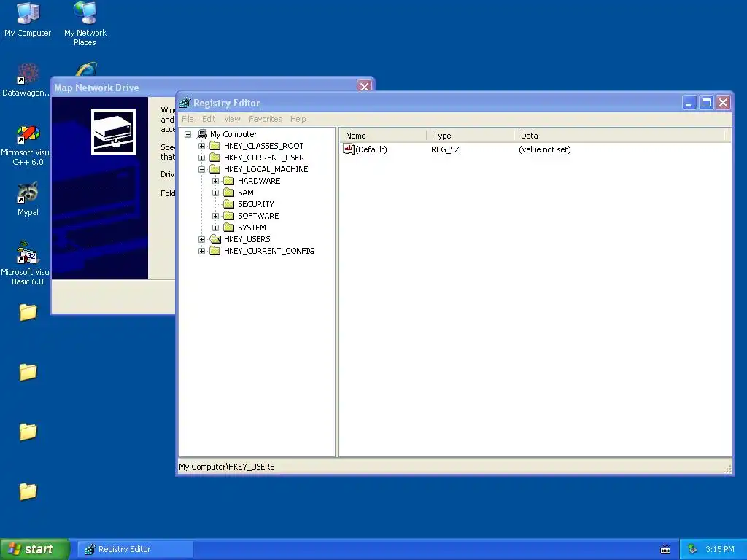
Task: Select the (Default) value name
Action: click(371, 149)
